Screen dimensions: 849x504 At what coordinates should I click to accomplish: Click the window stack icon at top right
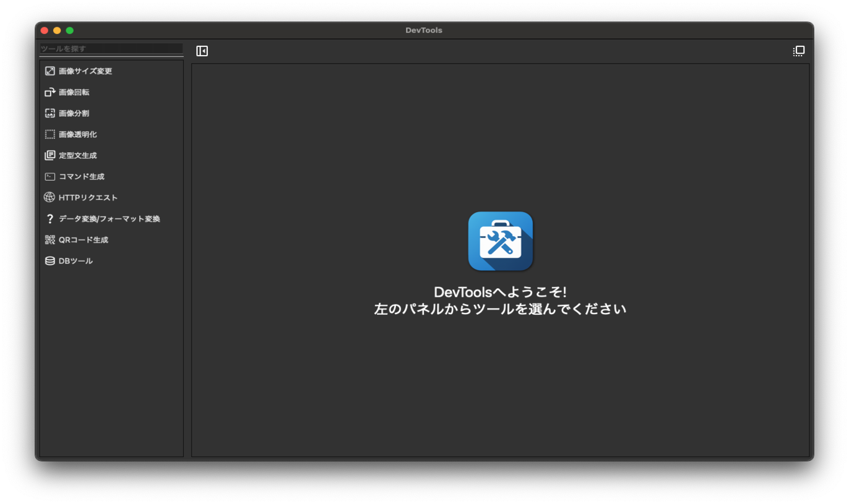799,51
